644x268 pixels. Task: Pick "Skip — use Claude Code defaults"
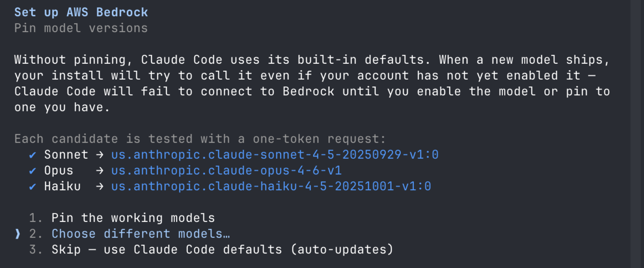(x=211, y=249)
